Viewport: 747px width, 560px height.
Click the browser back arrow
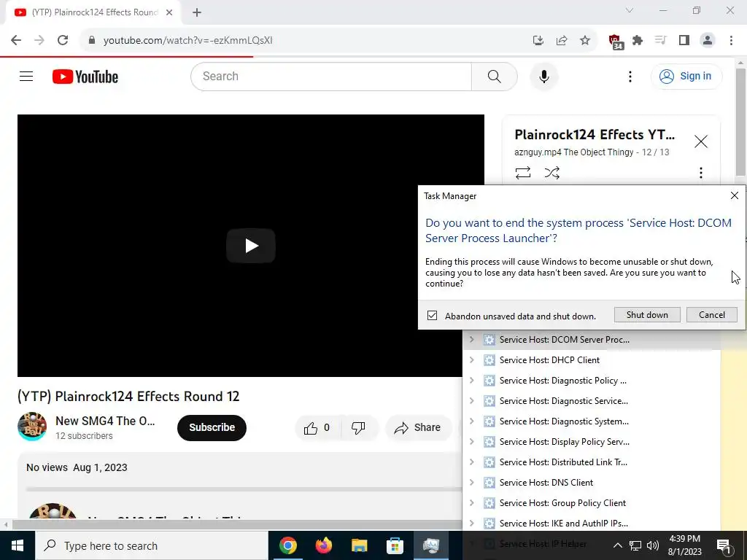pyautogui.click(x=16, y=41)
